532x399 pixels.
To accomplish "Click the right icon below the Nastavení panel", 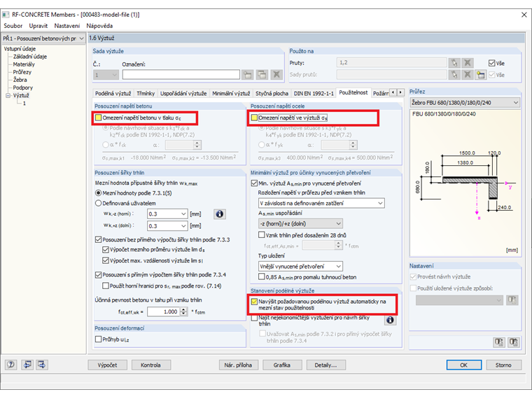I will coord(513,342).
